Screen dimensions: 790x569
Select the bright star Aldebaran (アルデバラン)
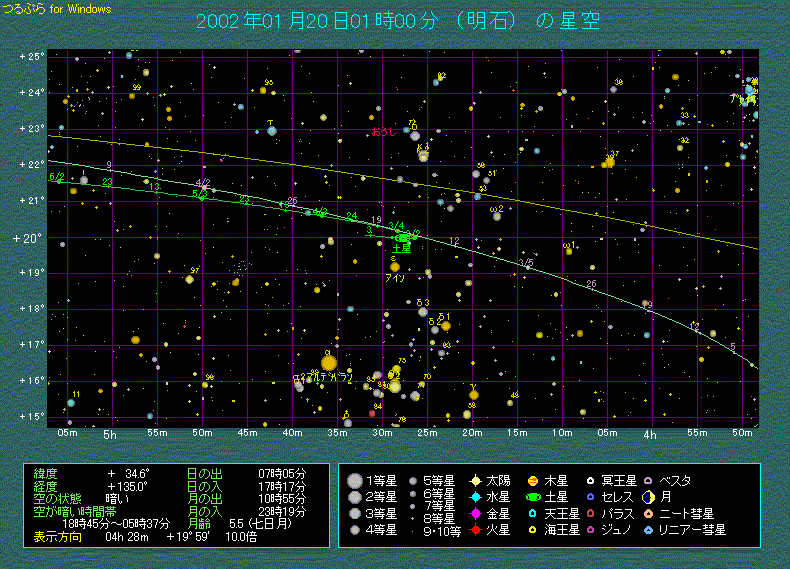click(x=329, y=363)
